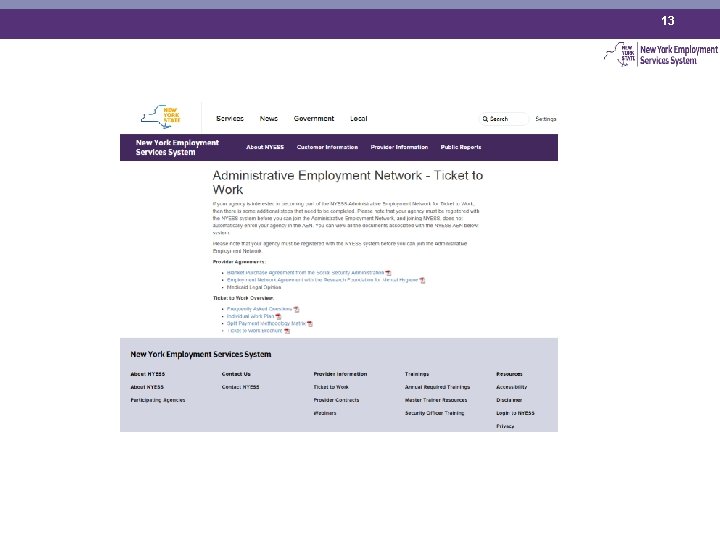Select Customer Information in navigation bar
Screen dimensions: 720x540
(327, 147)
